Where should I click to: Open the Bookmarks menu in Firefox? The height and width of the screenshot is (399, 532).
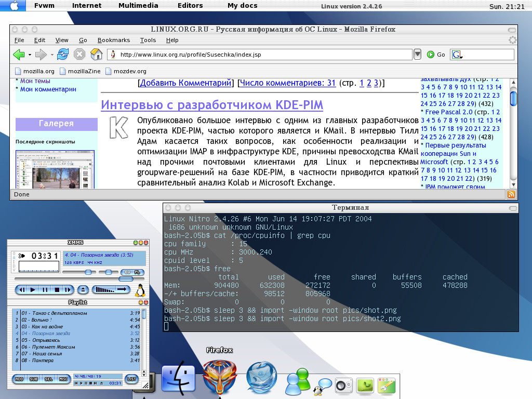point(114,40)
